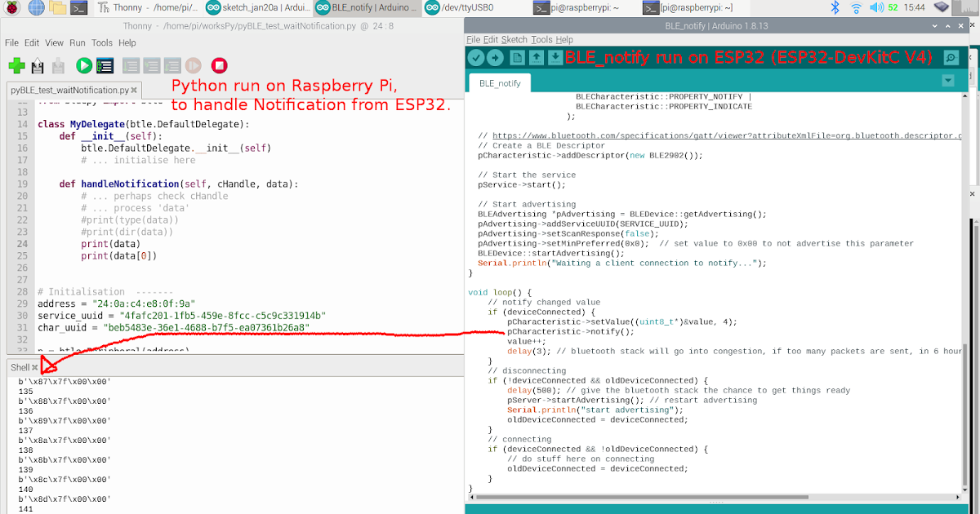Switch to the pyBLE_test_waitNotification.py tab
This screenshot has width=980, height=514.
coord(61,91)
